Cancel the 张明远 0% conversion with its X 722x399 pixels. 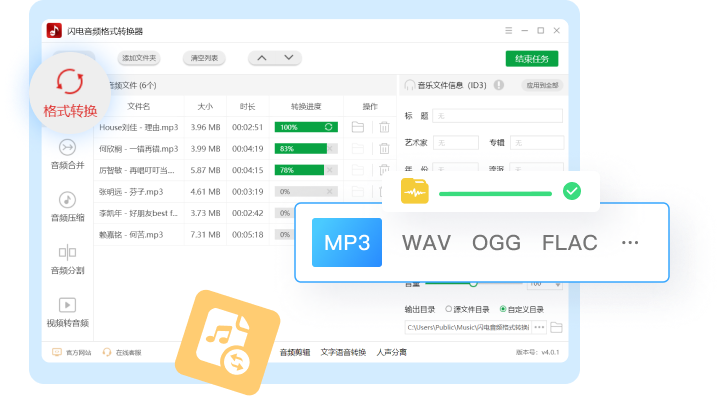point(330,191)
